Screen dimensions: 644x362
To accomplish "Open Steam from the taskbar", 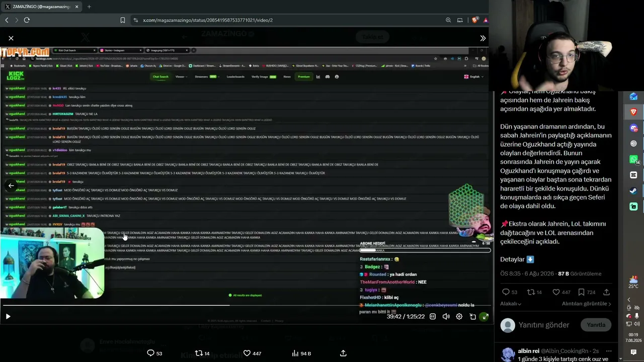I will point(633,191).
